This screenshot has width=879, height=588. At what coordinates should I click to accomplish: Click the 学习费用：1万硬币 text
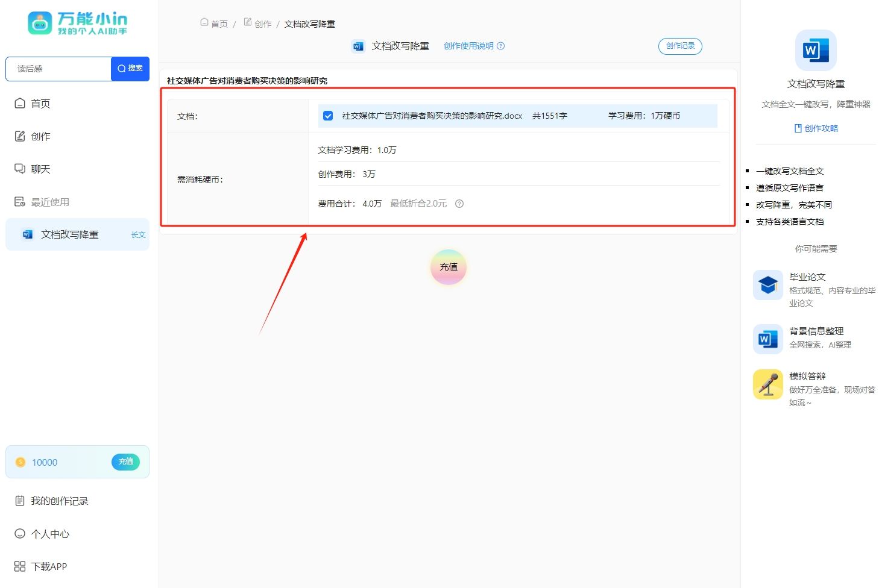point(644,116)
